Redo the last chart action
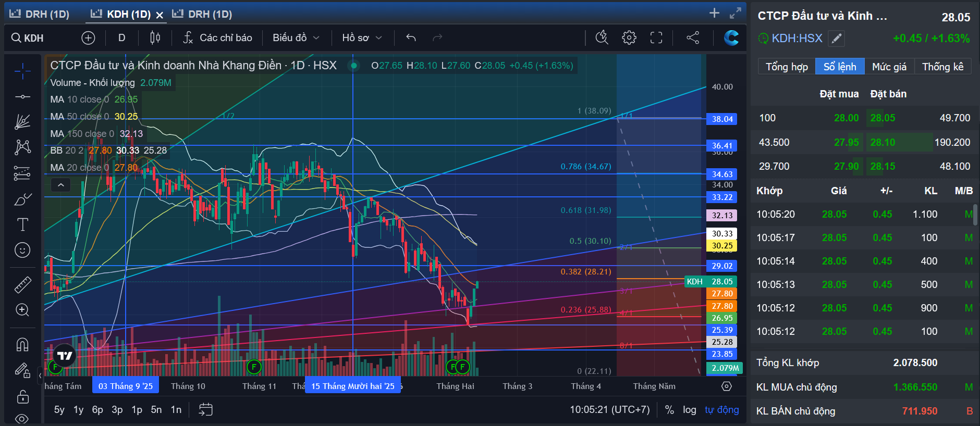The width and height of the screenshot is (980, 426). [x=437, y=38]
